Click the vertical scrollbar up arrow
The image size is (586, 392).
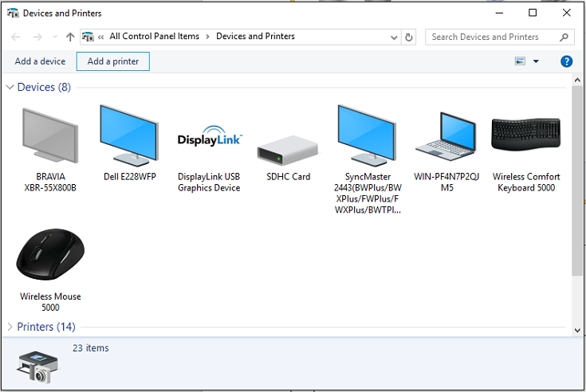point(577,80)
